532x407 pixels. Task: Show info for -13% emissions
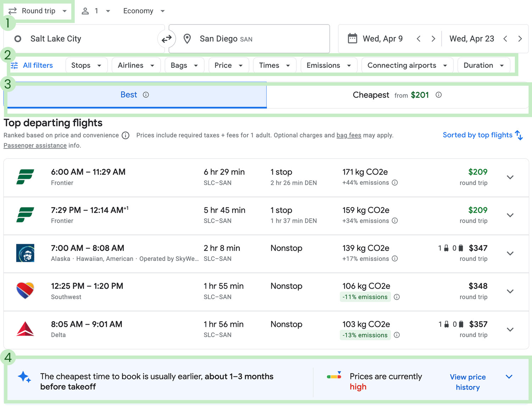coord(397,335)
